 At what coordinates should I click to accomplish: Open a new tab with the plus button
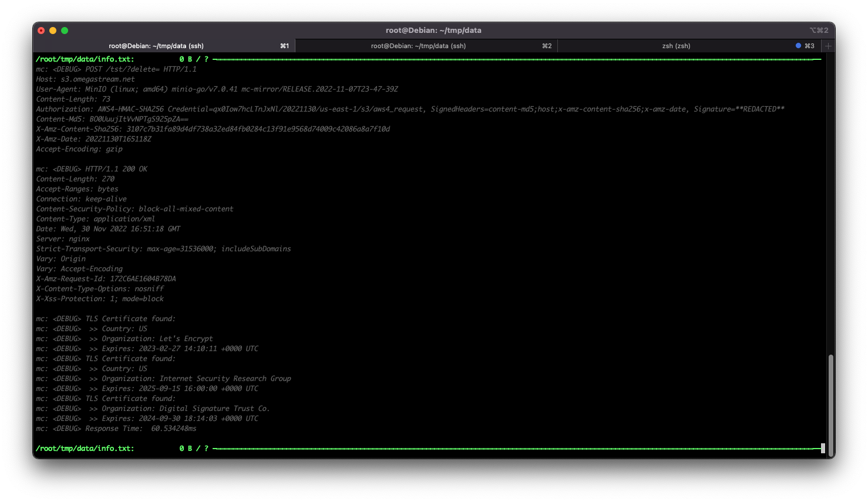(x=828, y=45)
